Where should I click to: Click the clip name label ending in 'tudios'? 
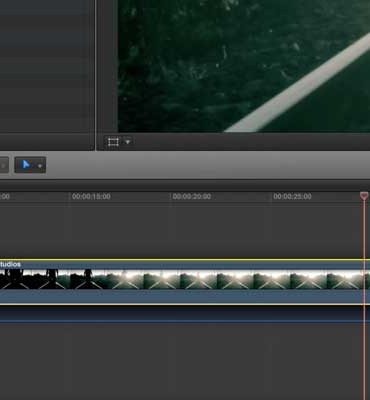tap(10, 265)
